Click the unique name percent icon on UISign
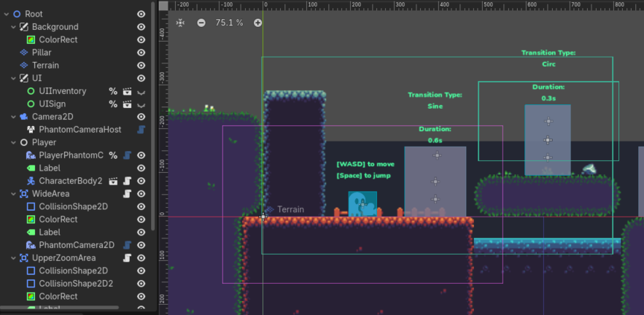The width and height of the screenshot is (644, 315). coord(113,104)
